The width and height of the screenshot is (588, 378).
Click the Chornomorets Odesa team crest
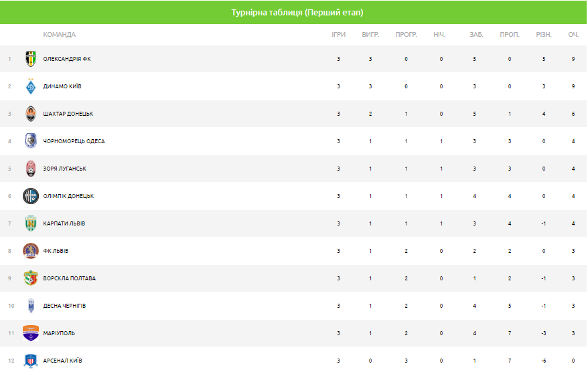pos(31,141)
